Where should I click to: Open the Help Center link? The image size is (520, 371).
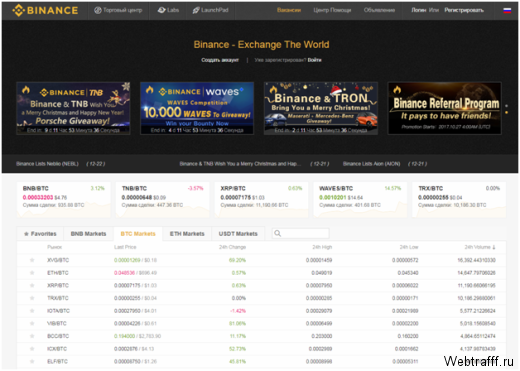tap(332, 10)
